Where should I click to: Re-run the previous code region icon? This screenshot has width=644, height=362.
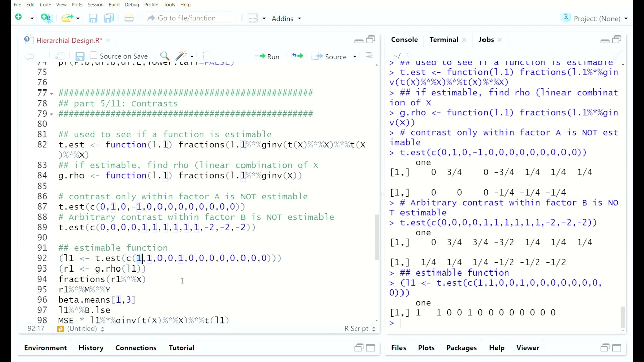298,56
